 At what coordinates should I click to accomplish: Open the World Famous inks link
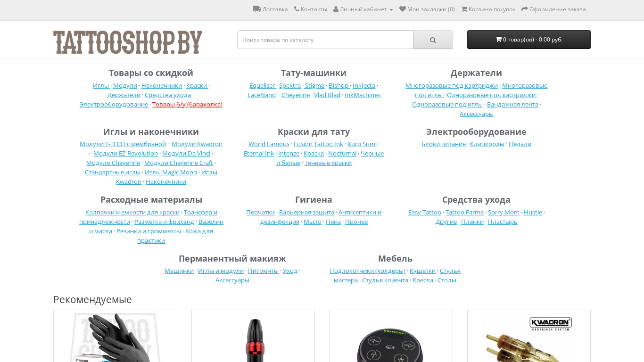point(269,144)
